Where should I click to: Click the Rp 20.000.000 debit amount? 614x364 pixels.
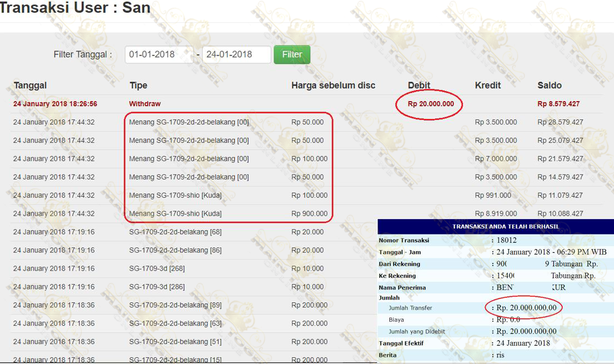point(430,104)
